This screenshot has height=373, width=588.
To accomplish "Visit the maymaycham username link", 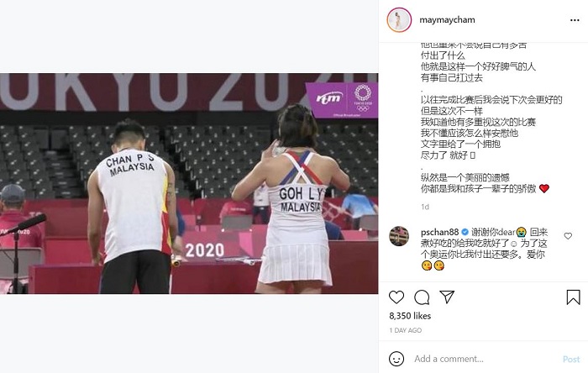I will click(x=447, y=20).
